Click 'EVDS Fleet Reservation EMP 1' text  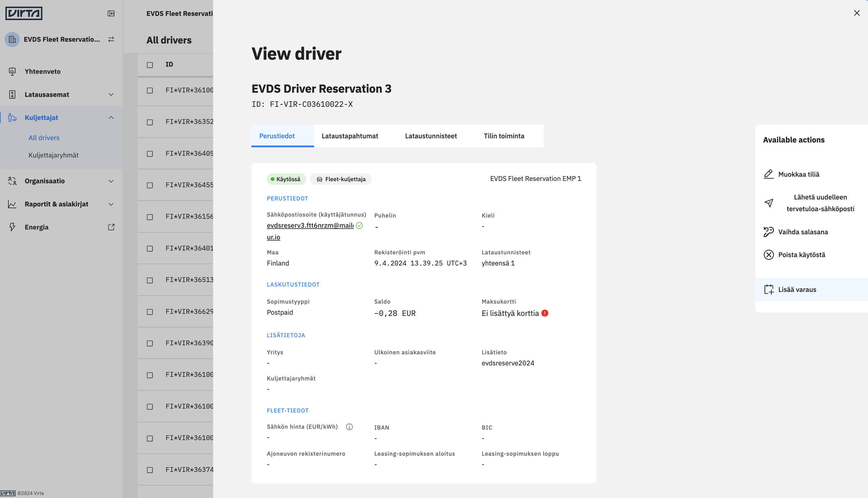[x=536, y=178]
